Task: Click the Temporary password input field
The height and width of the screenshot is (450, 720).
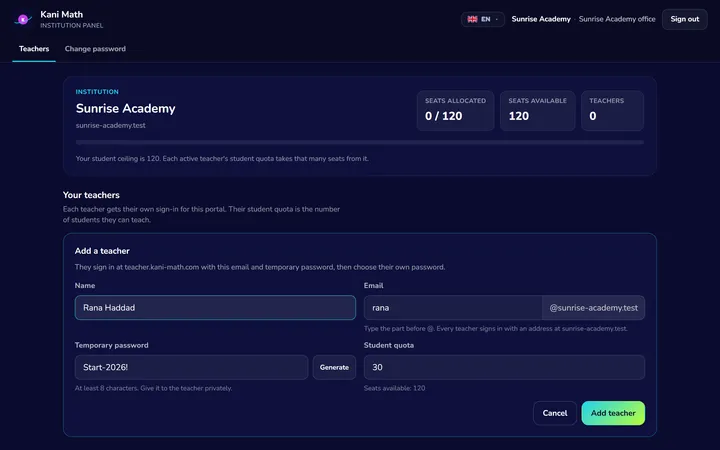Action: (x=191, y=367)
